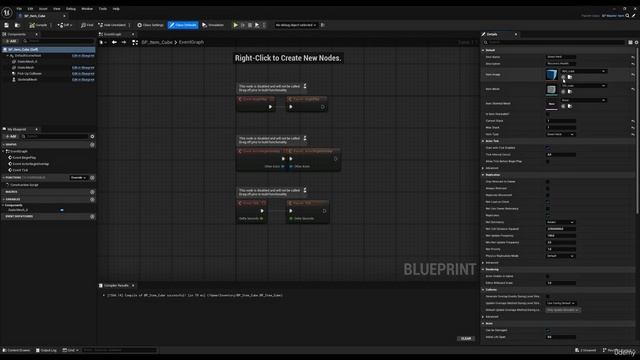
Task: Open the Window menu
Action: point(87,9)
